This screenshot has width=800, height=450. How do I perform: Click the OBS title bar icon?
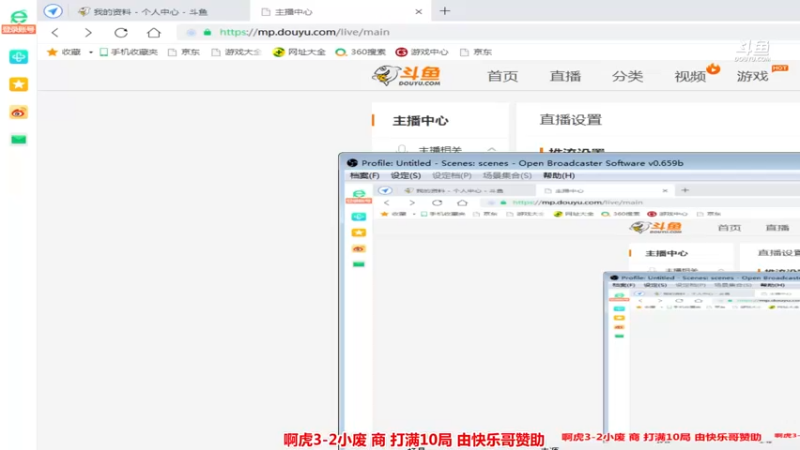tap(352, 163)
